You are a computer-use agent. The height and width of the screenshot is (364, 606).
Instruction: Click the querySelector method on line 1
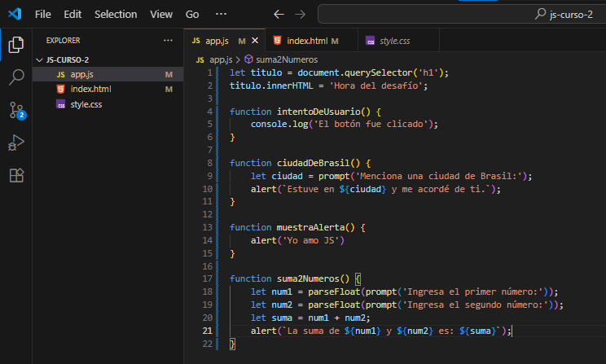[x=379, y=72]
